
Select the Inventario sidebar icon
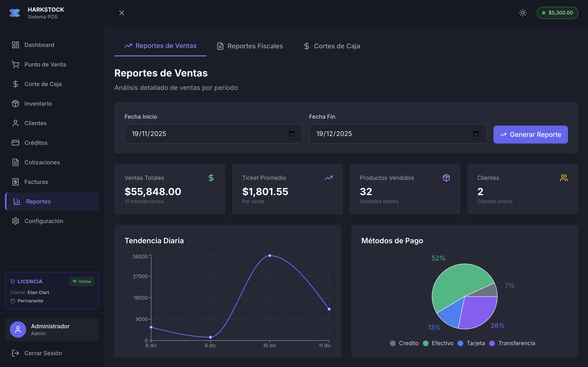[16, 103]
